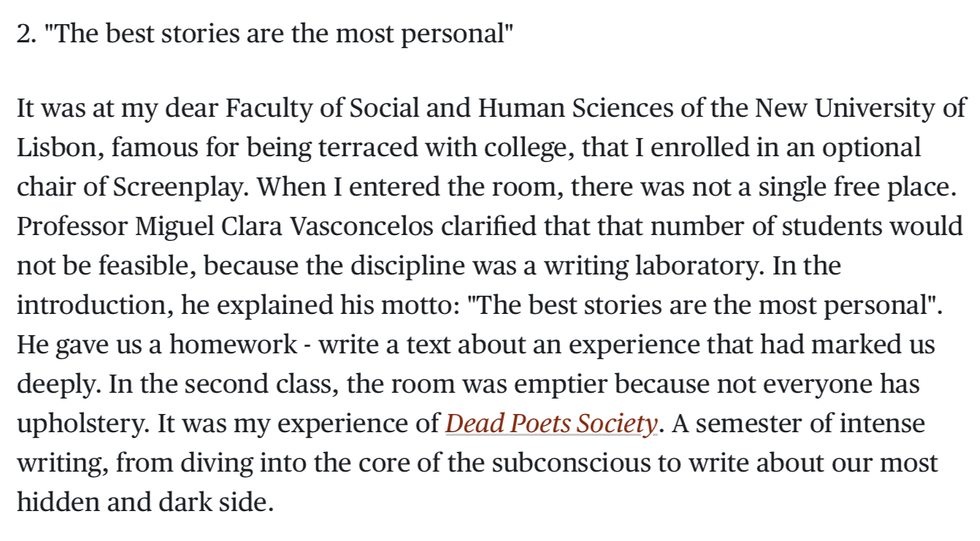Click the word "introduction" starting a line
Viewport: 980px width, 541px height.
click(x=93, y=305)
